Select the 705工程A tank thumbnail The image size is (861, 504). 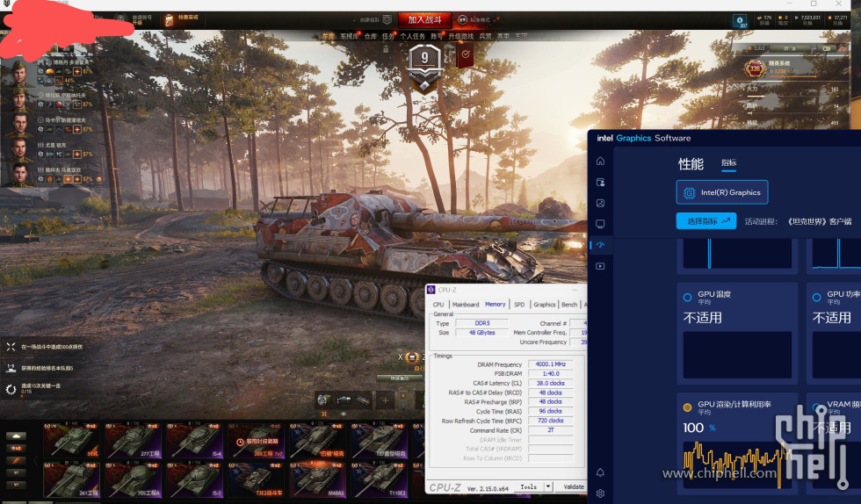click(x=134, y=479)
